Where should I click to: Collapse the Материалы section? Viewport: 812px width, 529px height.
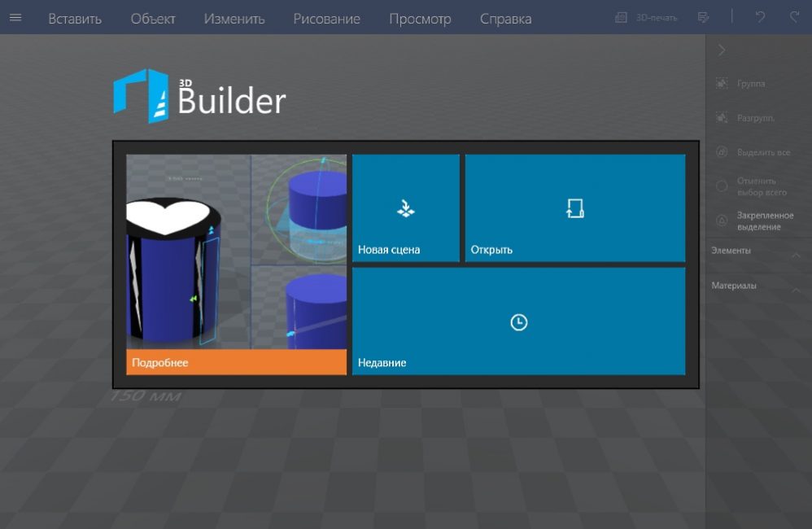click(796, 290)
